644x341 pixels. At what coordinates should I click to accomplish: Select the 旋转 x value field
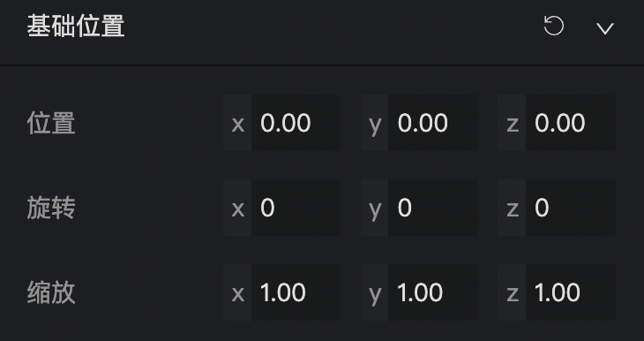pyautogui.click(x=296, y=208)
